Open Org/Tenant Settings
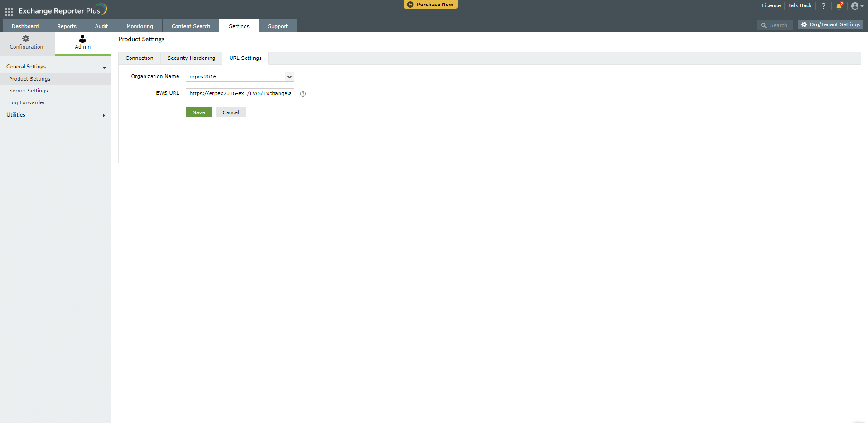 click(831, 24)
